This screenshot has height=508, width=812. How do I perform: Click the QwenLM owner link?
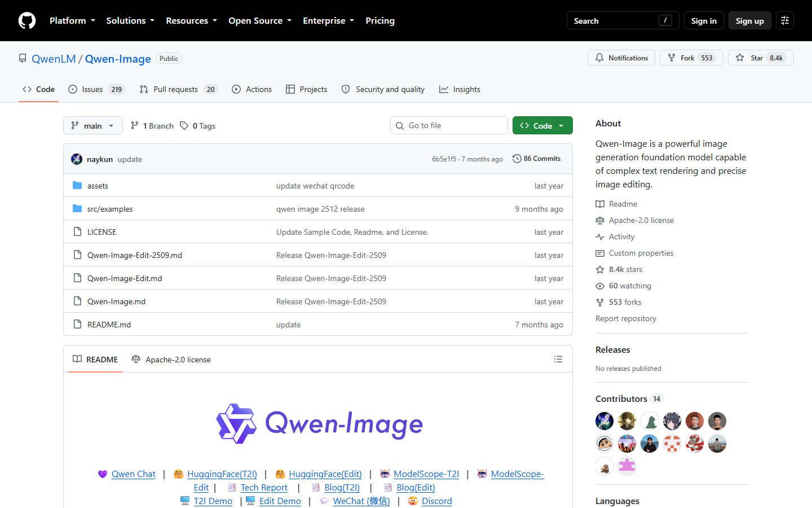(54, 59)
